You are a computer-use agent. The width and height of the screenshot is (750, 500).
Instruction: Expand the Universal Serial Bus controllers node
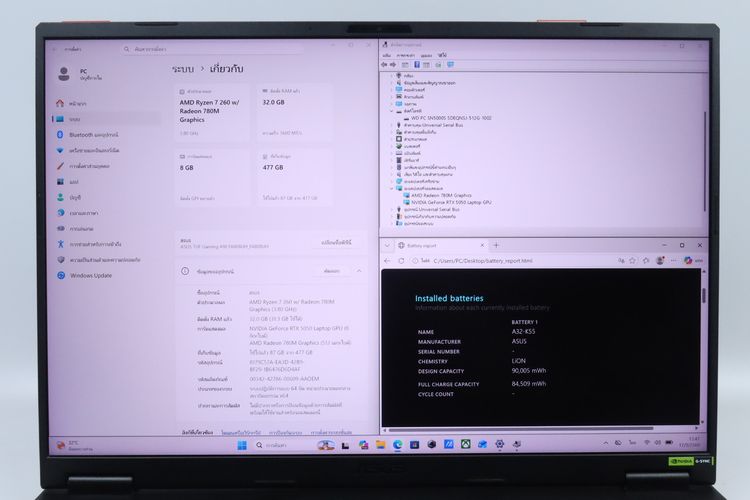(x=392, y=125)
